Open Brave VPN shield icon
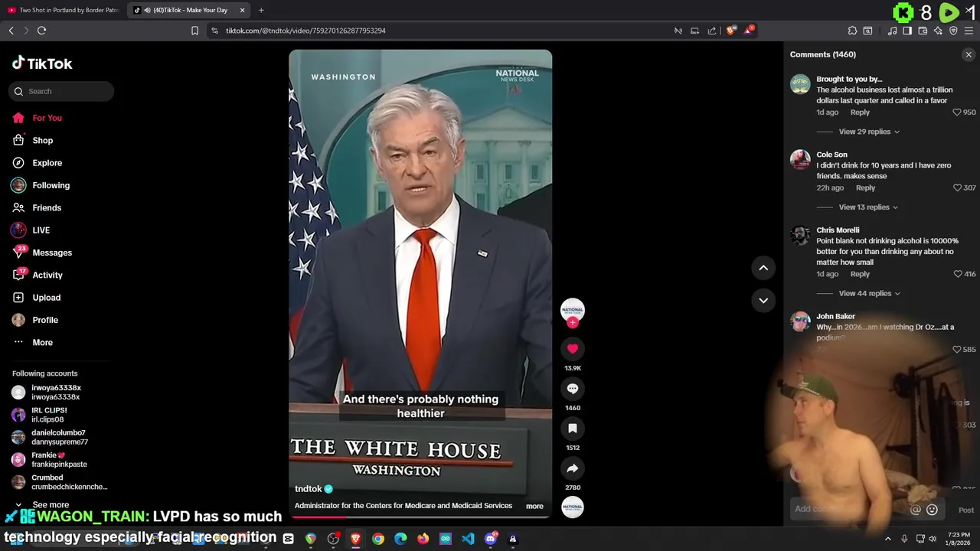The height and width of the screenshot is (551, 980). [x=953, y=31]
